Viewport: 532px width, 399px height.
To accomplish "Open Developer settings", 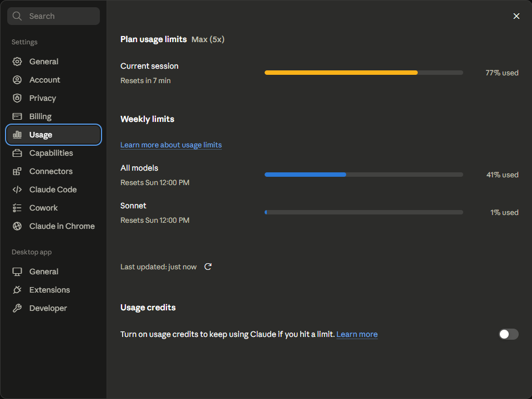I will (x=48, y=308).
